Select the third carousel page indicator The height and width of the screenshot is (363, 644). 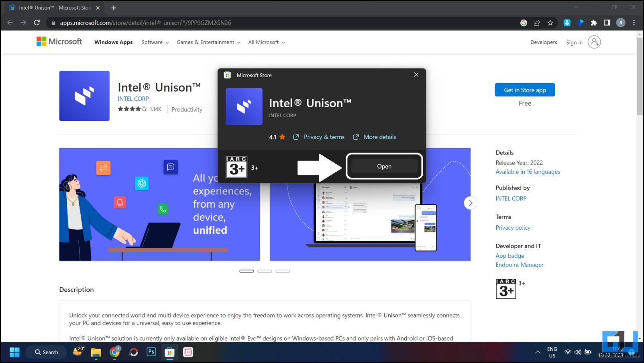[x=283, y=271]
